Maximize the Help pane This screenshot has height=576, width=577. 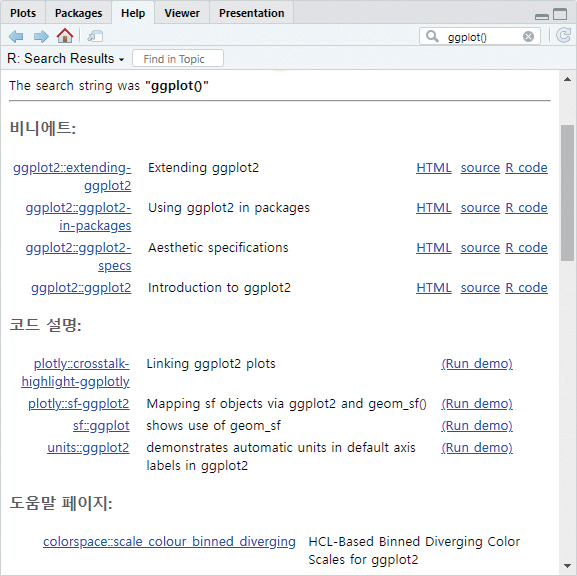560,14
